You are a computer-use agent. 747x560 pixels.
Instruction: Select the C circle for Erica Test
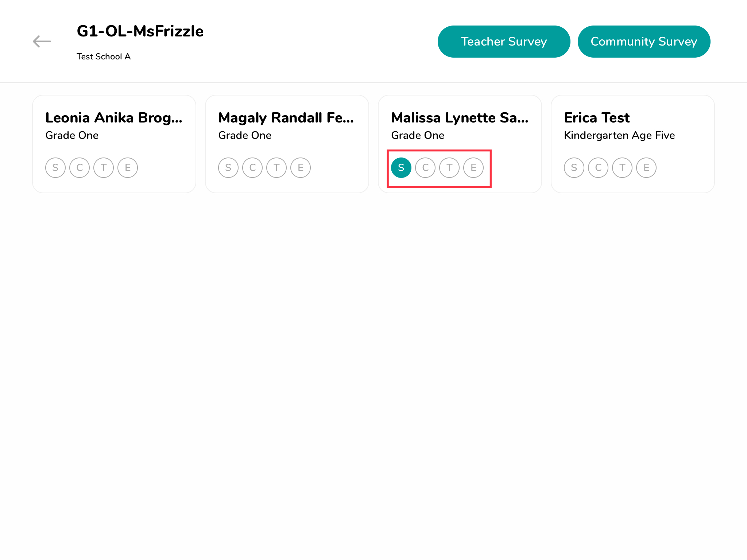(598, 168)
